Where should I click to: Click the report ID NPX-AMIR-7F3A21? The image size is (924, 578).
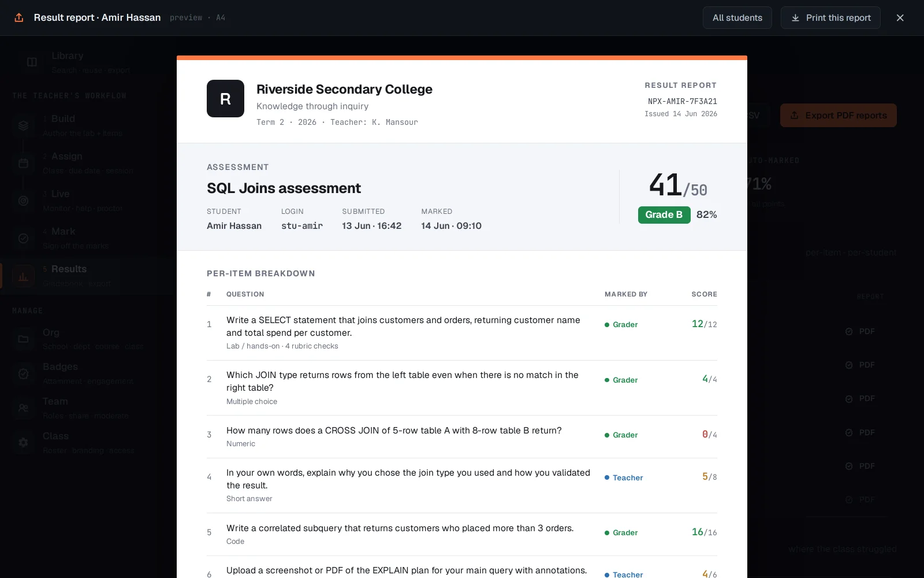(682, 101)
